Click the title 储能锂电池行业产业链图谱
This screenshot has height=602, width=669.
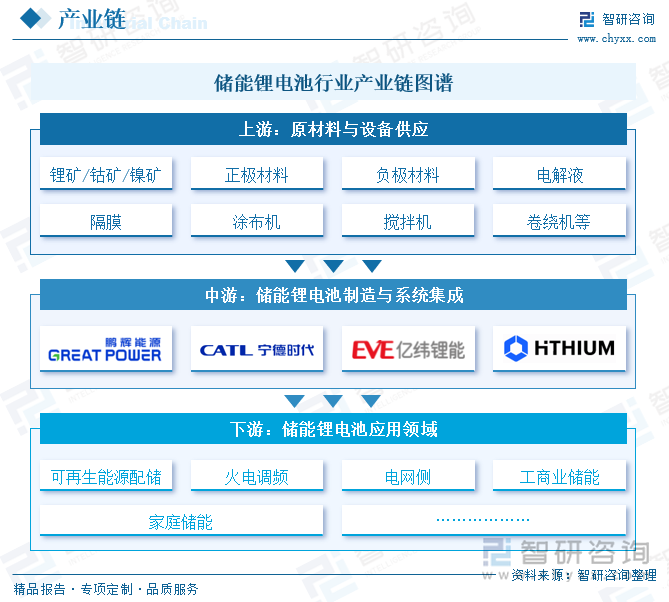pos(333,83)
